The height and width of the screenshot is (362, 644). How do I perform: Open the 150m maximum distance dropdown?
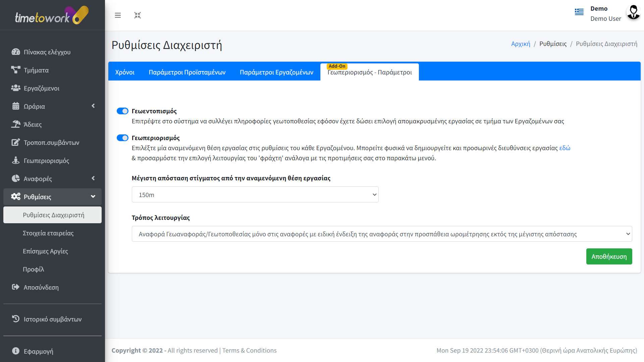tap(255, 195)
